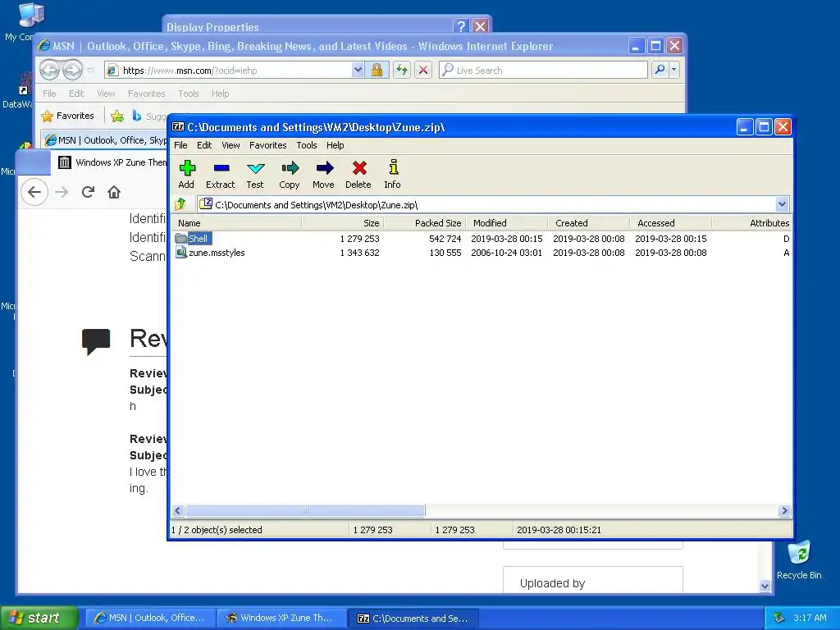The width and height of the screenshot is (840, 630).
Task: Sort by the Packed Size column
Action: click(425, 223)
